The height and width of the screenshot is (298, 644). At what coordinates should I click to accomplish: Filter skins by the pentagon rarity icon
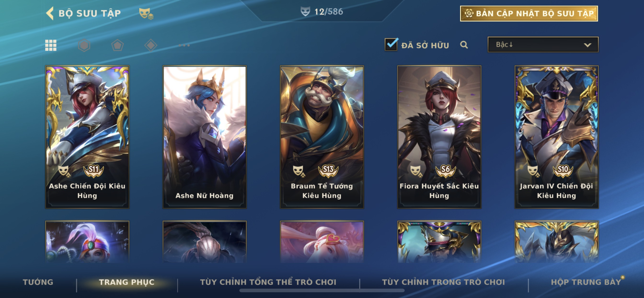tap(117, 45)
